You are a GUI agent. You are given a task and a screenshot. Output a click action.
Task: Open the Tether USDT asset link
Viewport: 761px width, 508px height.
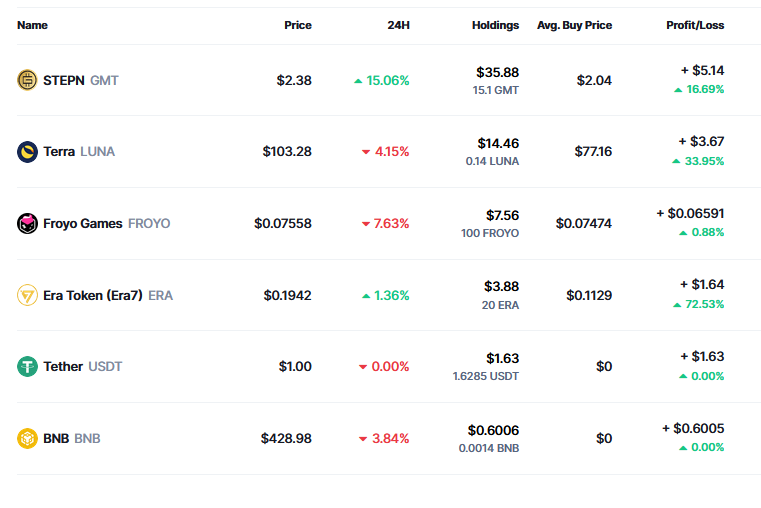point(82,367)
